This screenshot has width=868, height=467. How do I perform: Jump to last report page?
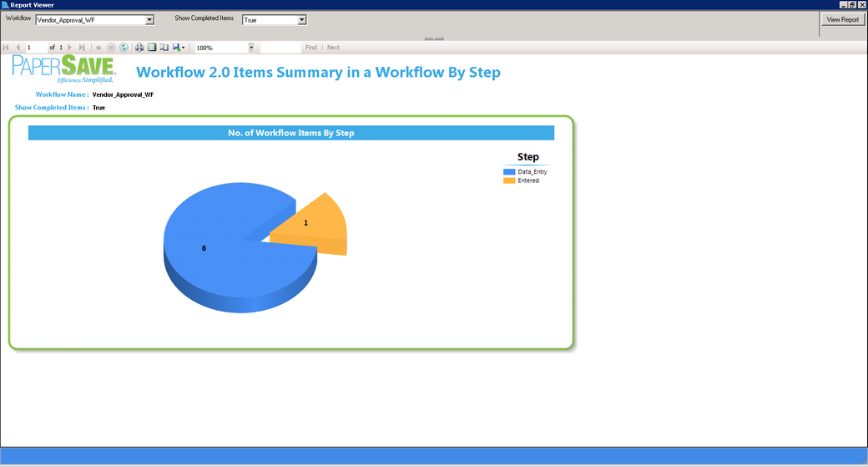82,48
